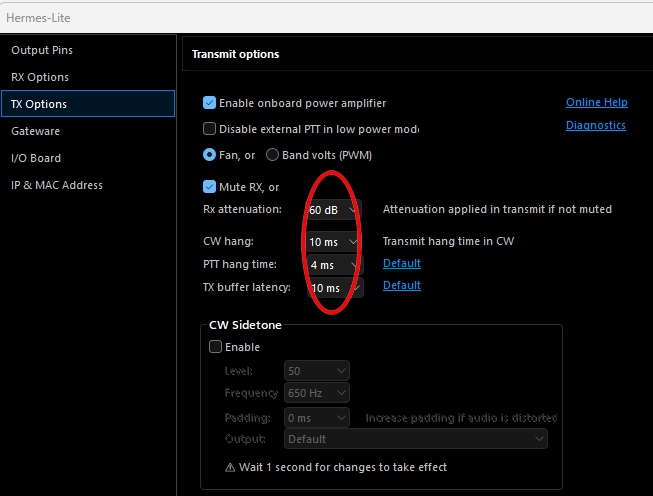Choose Band volts (PWM) radio option
Viewport: 653px width, 496px height.
(272, 155)
